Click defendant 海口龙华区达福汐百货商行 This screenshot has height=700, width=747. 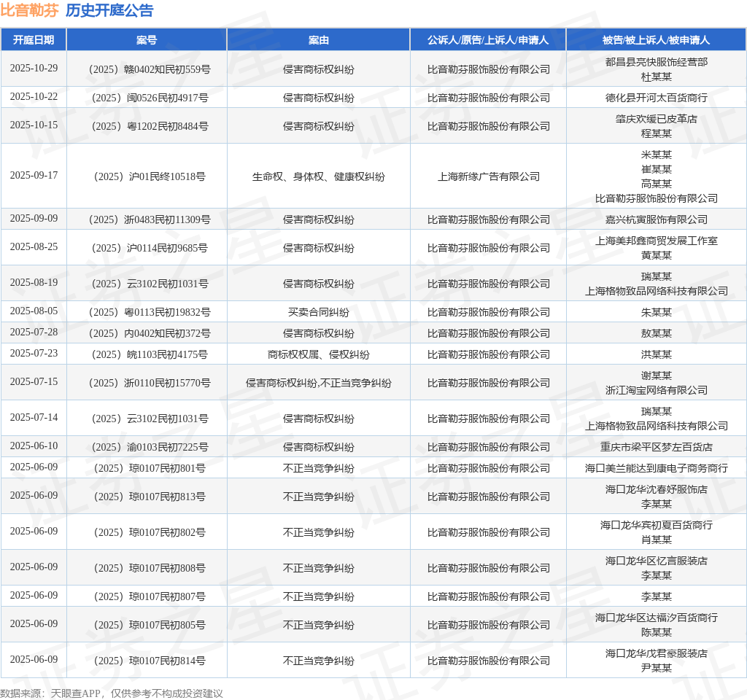pos(656,618)
